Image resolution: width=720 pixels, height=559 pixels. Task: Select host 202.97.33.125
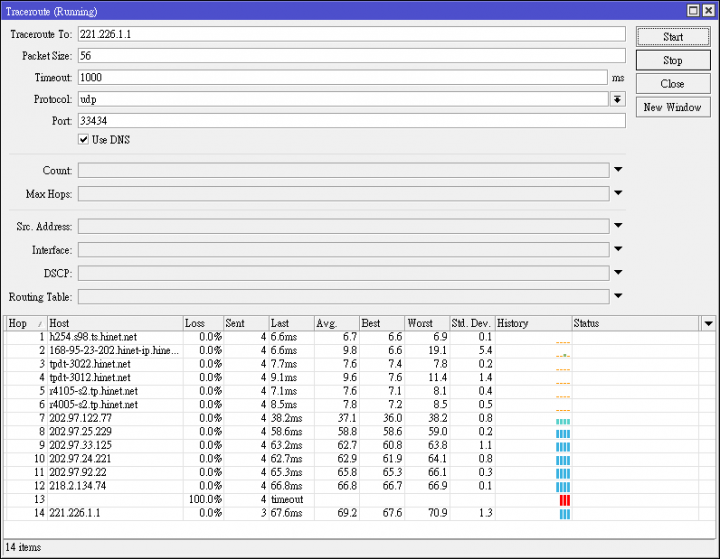[x=80, y=446]
